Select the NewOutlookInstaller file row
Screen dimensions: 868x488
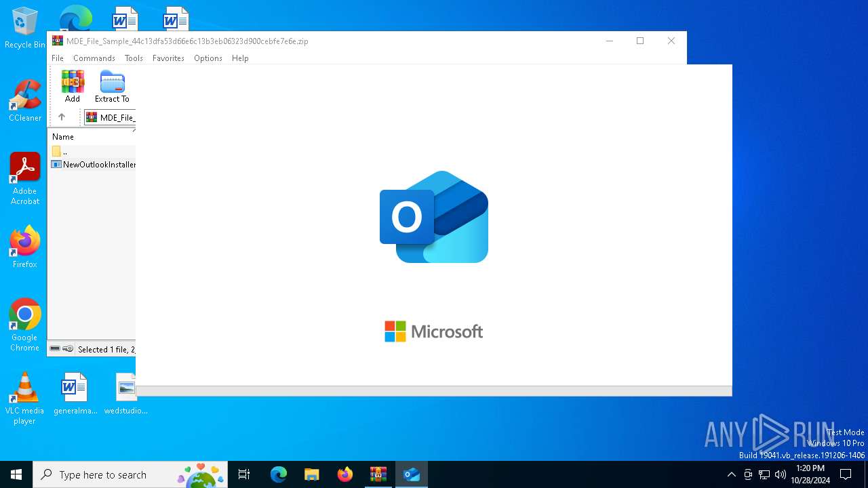pyautogui.click(x=94, y=164)
